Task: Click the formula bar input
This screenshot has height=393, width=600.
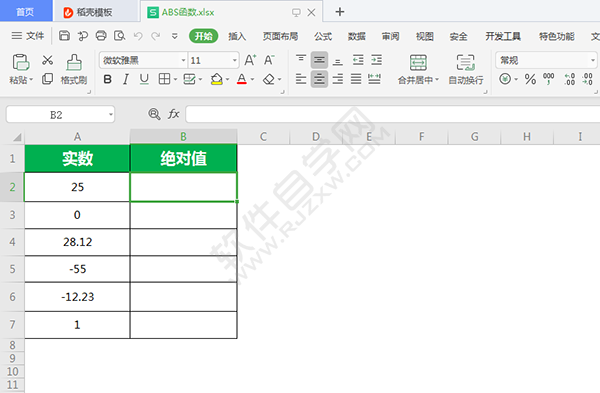Action: tap(393, 114)
